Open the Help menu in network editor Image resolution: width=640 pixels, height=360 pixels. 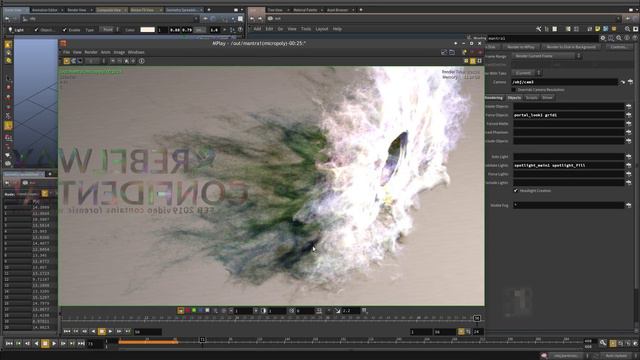(x=337, y=29)
